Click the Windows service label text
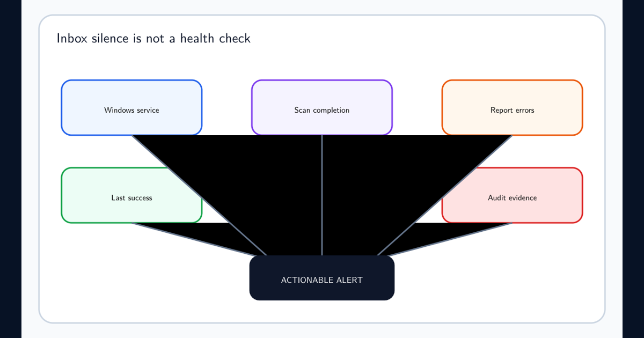 [131, 111]
